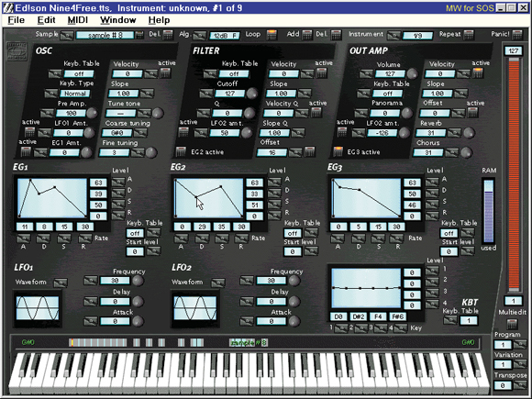Click the Panic! button
The width and height of the screenshot is (532, 399).
(517, 34)
